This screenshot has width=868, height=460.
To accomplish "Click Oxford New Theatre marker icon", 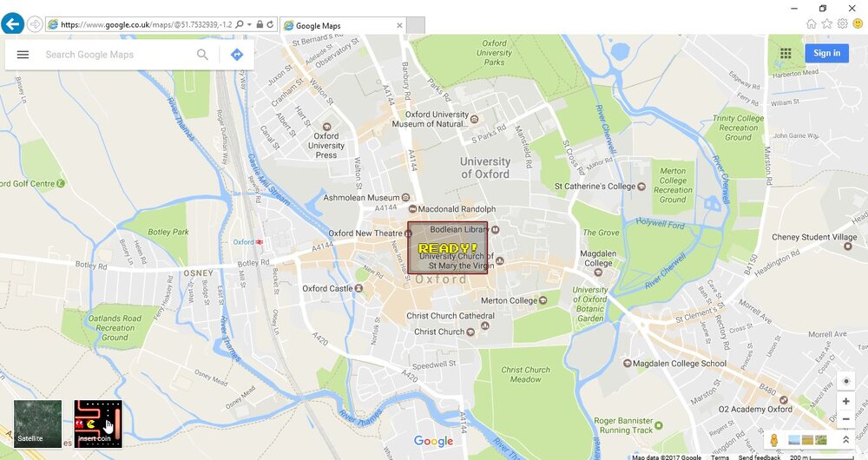I will [x=408, y=233].
